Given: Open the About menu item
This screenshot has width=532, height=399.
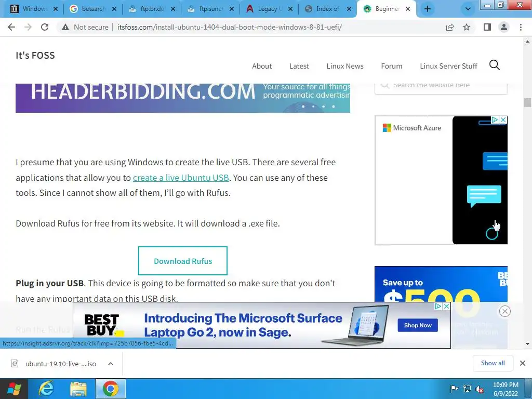Looking at the screenshot, I should point(262,66).
